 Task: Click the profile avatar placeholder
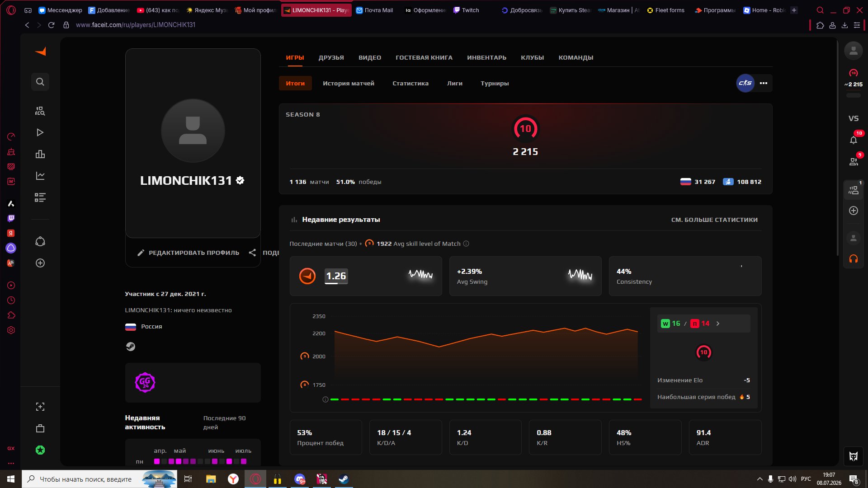click(193, 131)
